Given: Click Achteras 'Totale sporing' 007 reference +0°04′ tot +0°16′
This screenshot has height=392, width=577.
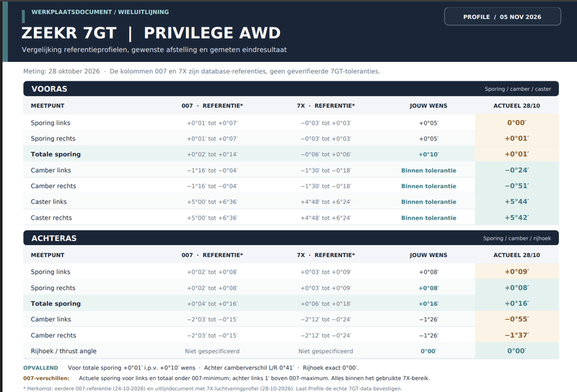Looking at the screenshot, I should (x=212, y=304).
